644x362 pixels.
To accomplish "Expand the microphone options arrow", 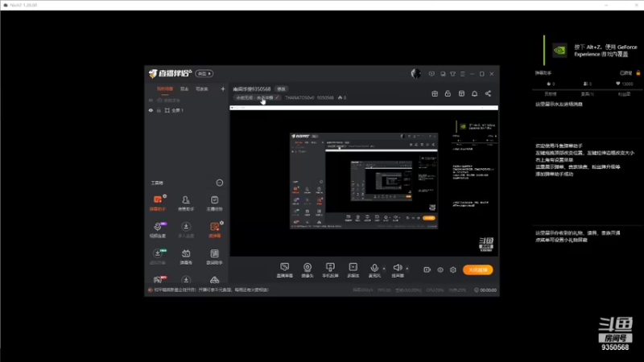I will (x=384, y=269).
